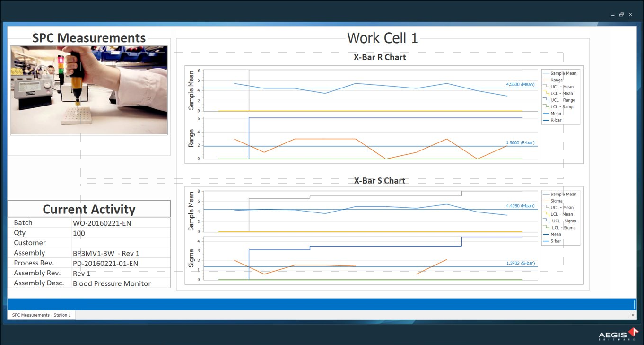Open the torque driver measurement photo
This screenshot has width=644, height=345.
pos(89,90)
